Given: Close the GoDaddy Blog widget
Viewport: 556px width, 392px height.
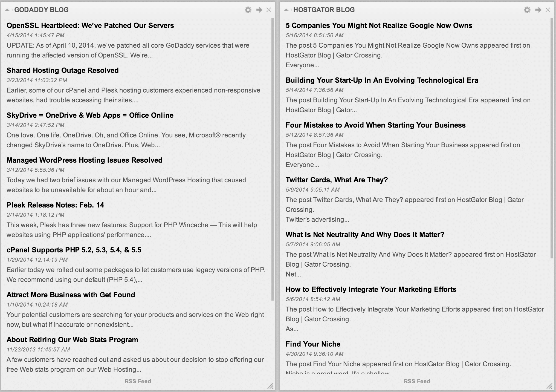Looking at the screenshot, I should pyautogui.click(x=269, y=10).
